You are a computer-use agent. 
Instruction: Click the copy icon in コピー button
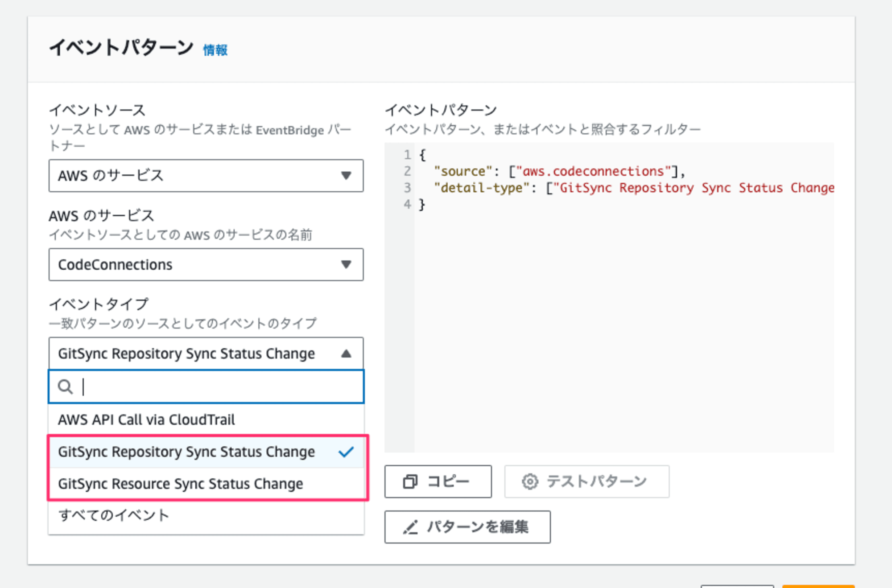click(410, 481)
